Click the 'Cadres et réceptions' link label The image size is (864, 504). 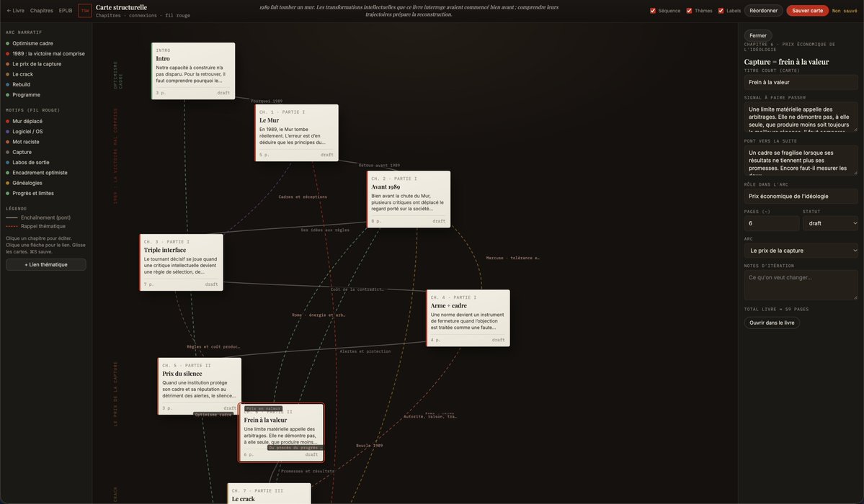click(x=303, y=197)
